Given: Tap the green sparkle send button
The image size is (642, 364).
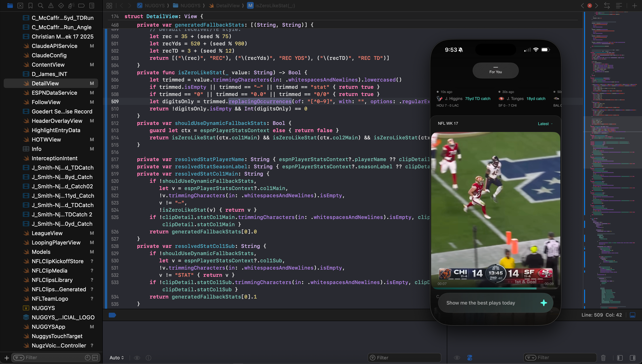Looking at the screenshot, I should pyautogui.click(x=544, y=303).
